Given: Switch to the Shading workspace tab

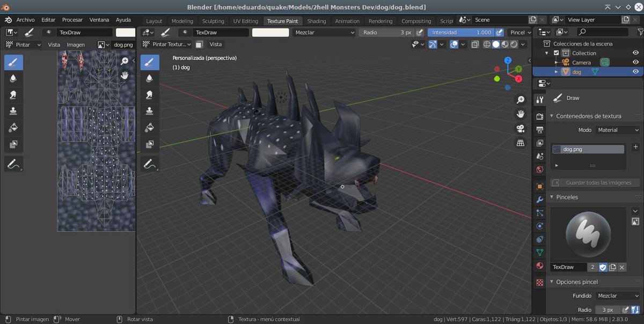Looking at the screenshot, I should [x=316, y=21].
